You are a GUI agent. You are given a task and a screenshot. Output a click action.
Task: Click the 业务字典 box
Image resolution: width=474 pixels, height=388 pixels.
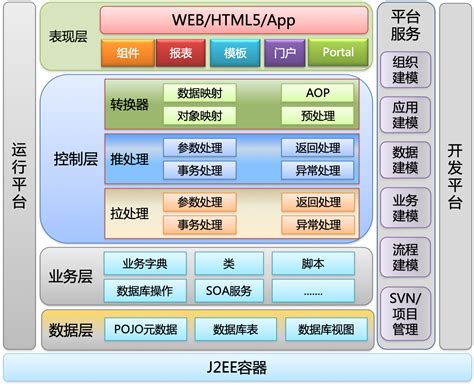point(145,263)
